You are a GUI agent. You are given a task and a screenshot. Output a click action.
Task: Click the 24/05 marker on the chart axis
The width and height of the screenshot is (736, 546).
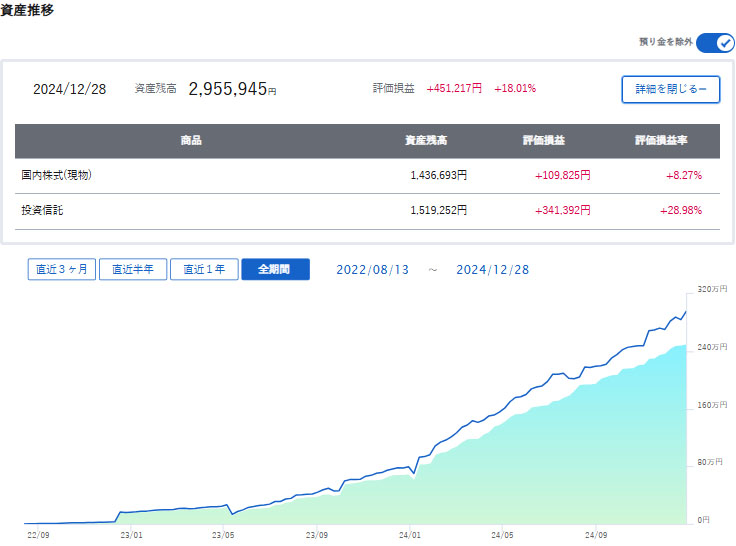(502, 534)
